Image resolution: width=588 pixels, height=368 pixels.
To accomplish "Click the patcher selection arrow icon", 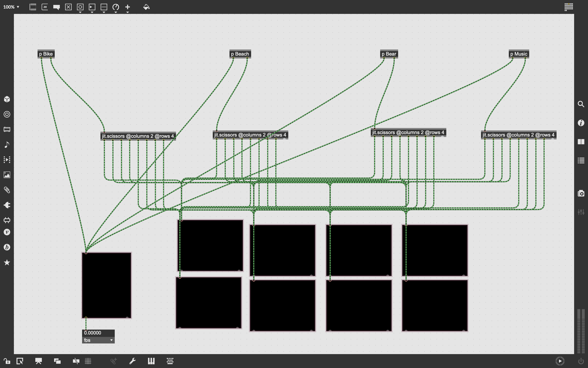I will [20, 361].
